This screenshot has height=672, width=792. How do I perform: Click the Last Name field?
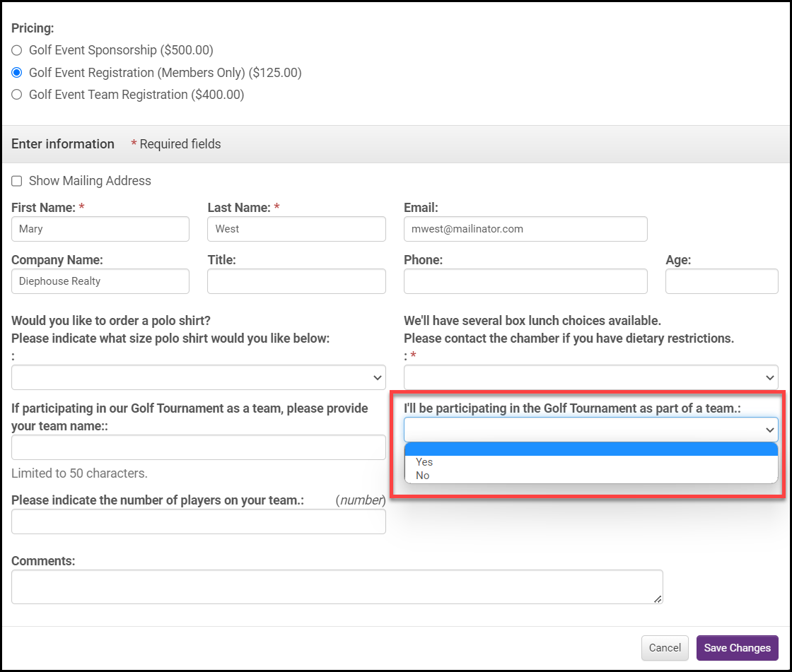[x=296, y=229]
